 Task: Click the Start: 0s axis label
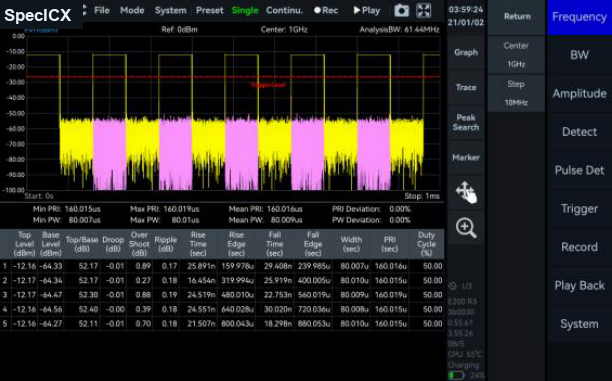click(x=39, y=196)
